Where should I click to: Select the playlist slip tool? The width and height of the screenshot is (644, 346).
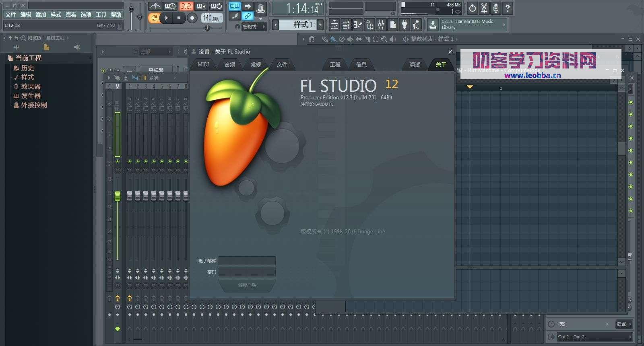click(x=359, y=39)
